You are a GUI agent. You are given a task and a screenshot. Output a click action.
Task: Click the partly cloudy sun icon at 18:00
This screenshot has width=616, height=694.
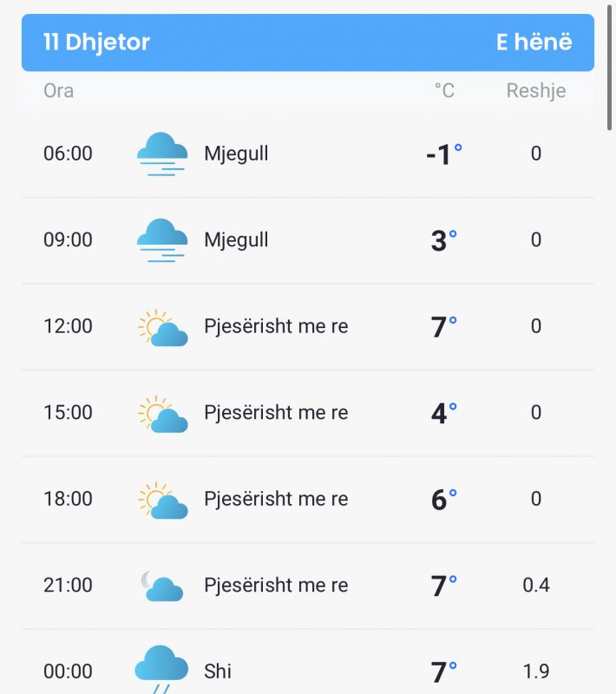162,501
